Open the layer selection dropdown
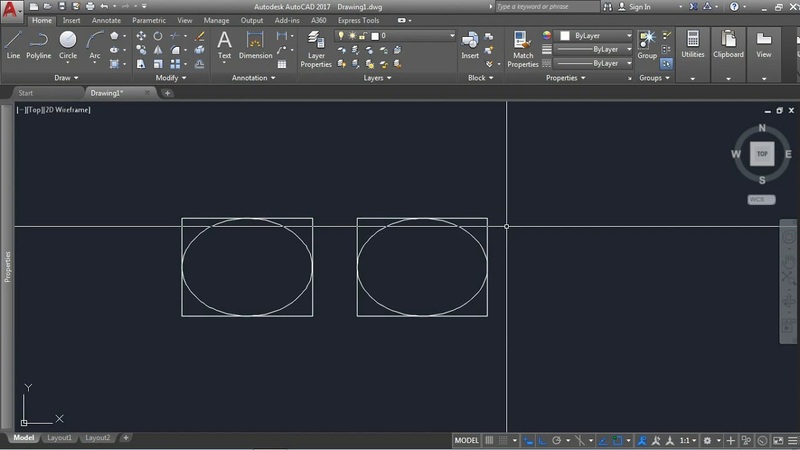Viewport: 800px width, 450px height. pyautogui.click(x=395, y=36)
